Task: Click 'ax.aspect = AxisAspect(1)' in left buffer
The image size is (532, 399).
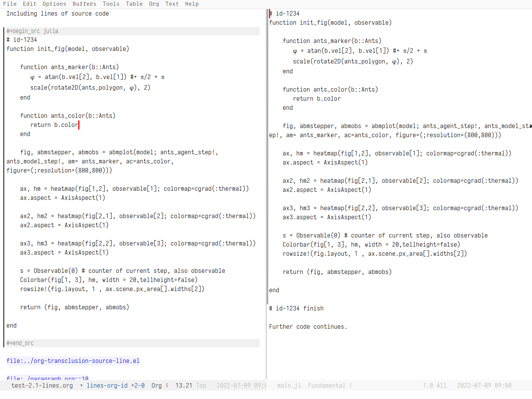Action: [x=63, y=198]
